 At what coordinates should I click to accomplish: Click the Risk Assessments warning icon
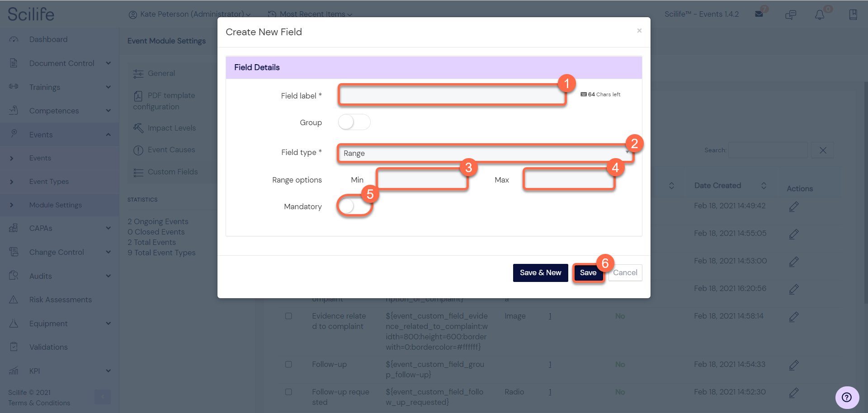click(14, 300)
